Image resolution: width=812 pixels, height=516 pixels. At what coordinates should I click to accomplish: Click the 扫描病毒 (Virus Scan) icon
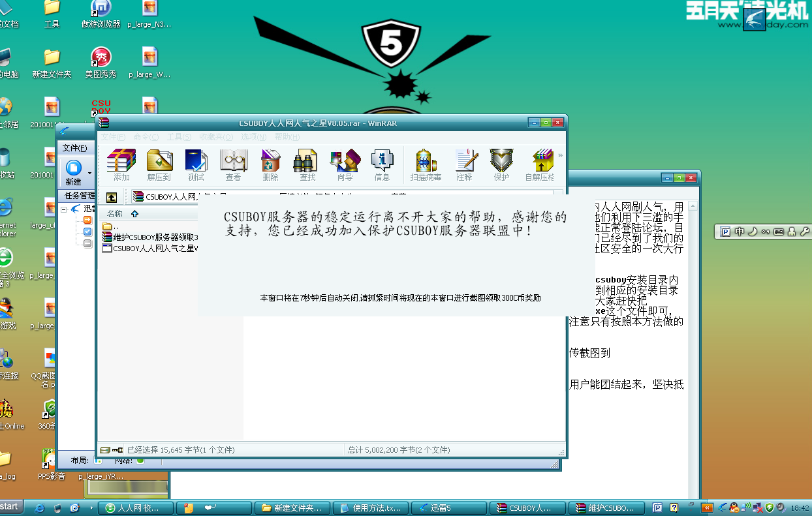426,164
